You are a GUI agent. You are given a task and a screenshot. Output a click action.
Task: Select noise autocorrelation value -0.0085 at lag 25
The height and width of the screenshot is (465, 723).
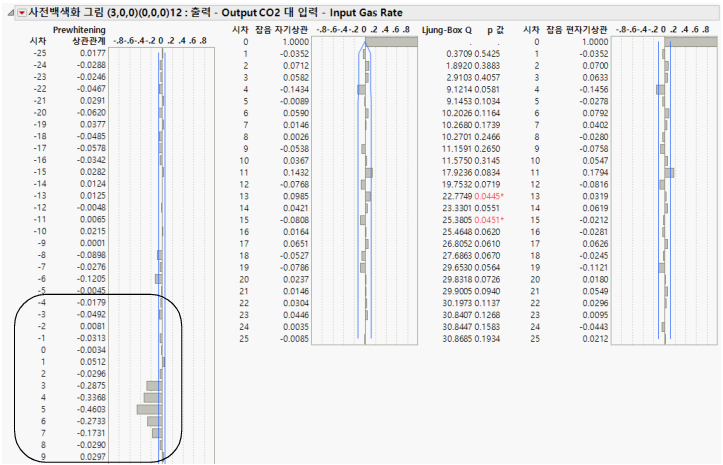coord(294,339)
